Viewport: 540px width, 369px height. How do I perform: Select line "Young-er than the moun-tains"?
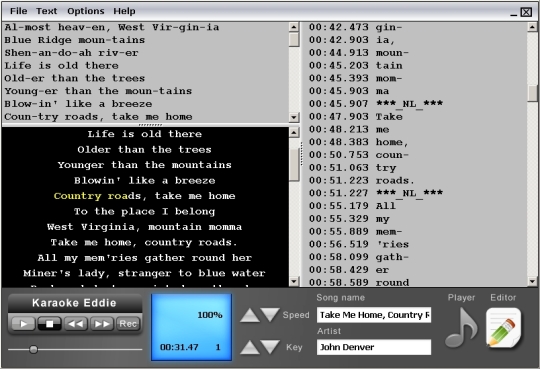coord(98,91)
